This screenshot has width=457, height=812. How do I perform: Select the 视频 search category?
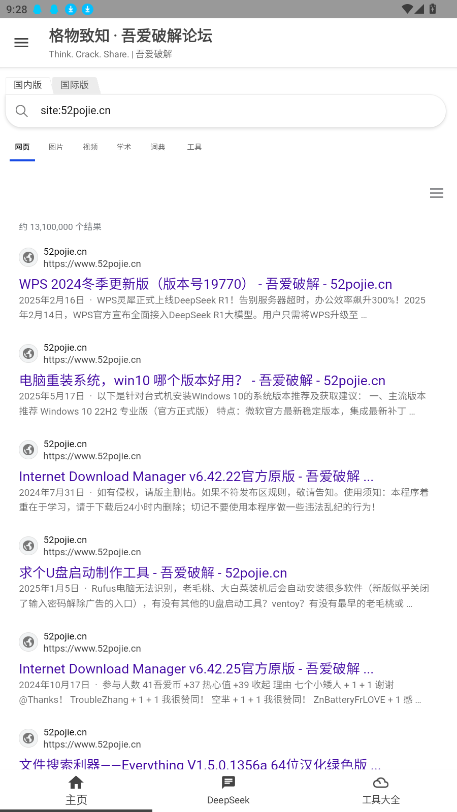[90, 147]
